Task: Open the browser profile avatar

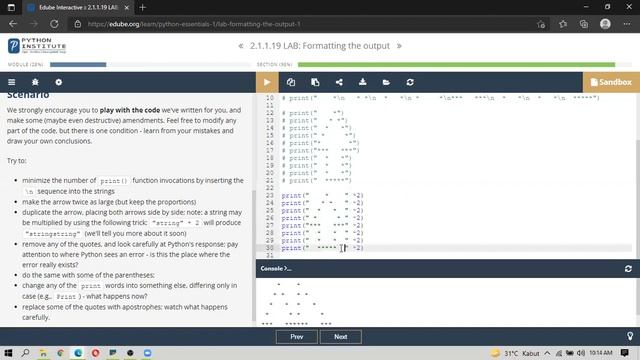Action: tap(605, 24)
